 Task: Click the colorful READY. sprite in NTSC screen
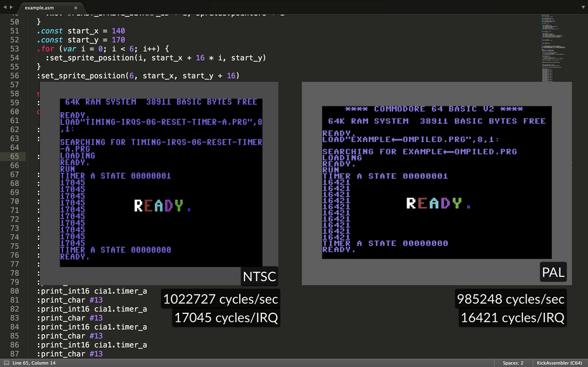163,206
